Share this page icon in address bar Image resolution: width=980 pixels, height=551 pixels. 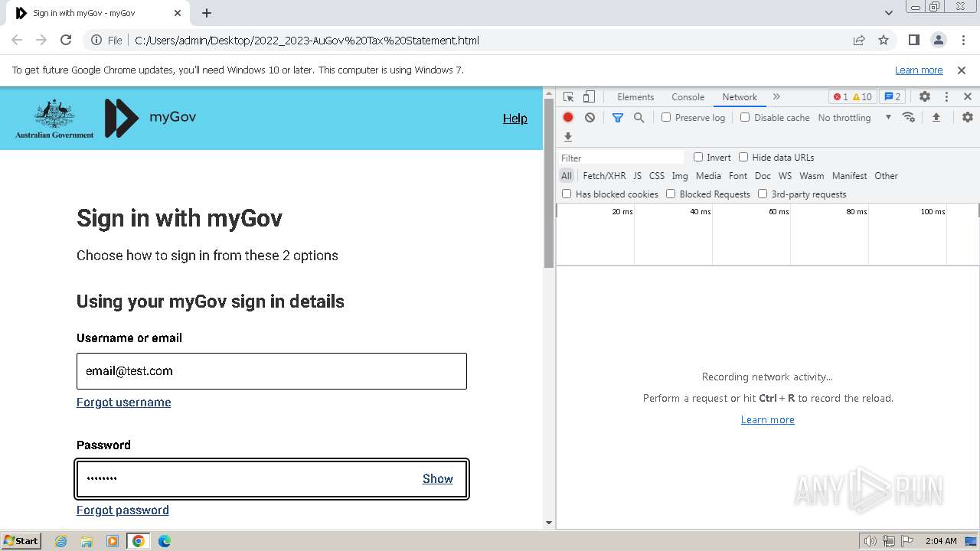pos(859,40)
